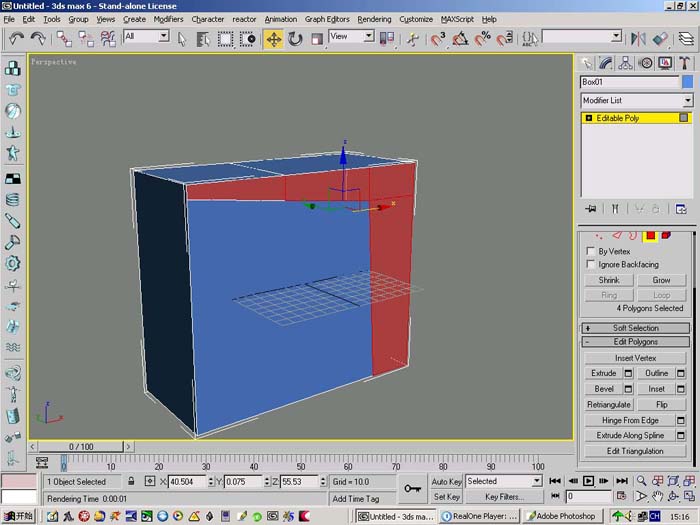
Task: Toggle the Editable Poly modifier on/off box
Action: [683, 117]
